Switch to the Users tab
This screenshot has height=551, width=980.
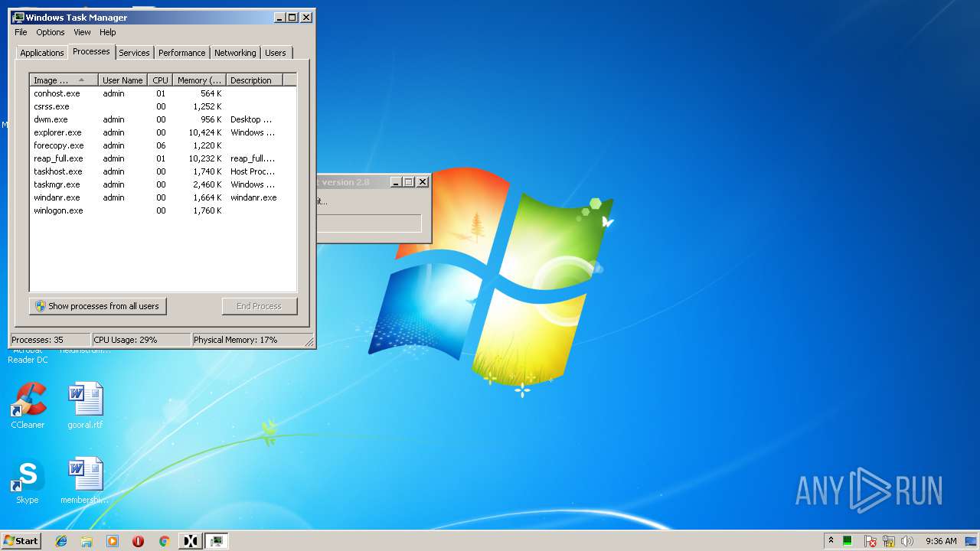276,53
